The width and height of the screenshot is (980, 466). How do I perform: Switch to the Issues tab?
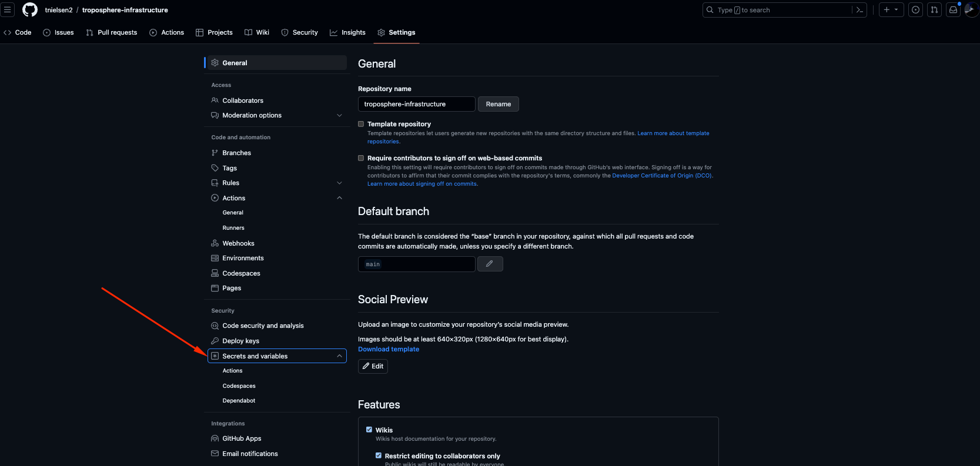coord(58,32)
